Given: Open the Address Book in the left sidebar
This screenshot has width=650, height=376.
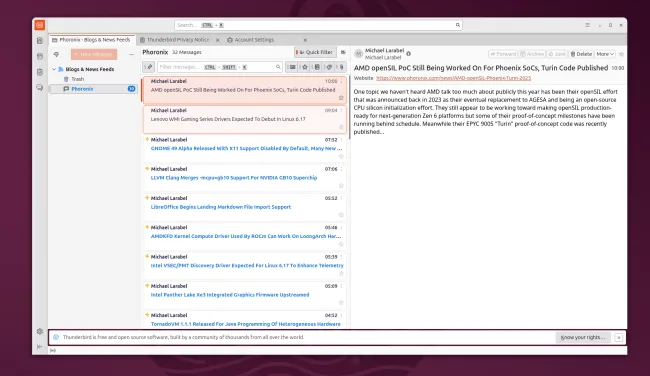Looking at the screenshot, I should tap(40, 41).
